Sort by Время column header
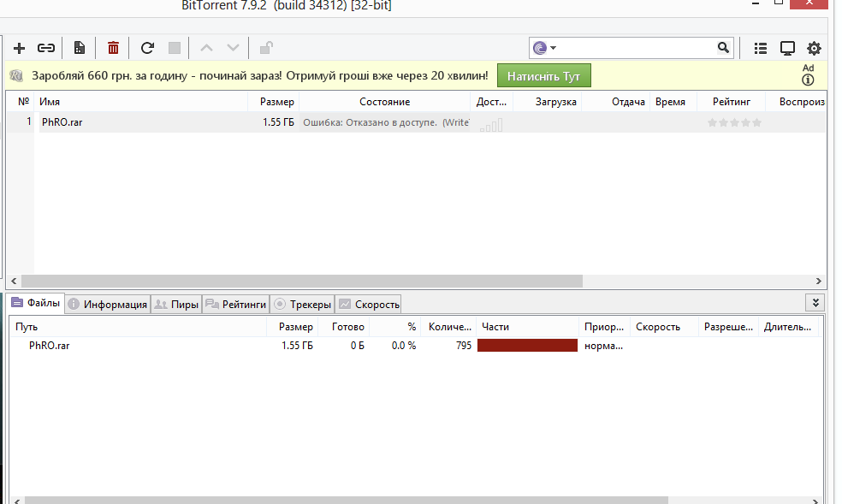 tap(673, 102)
